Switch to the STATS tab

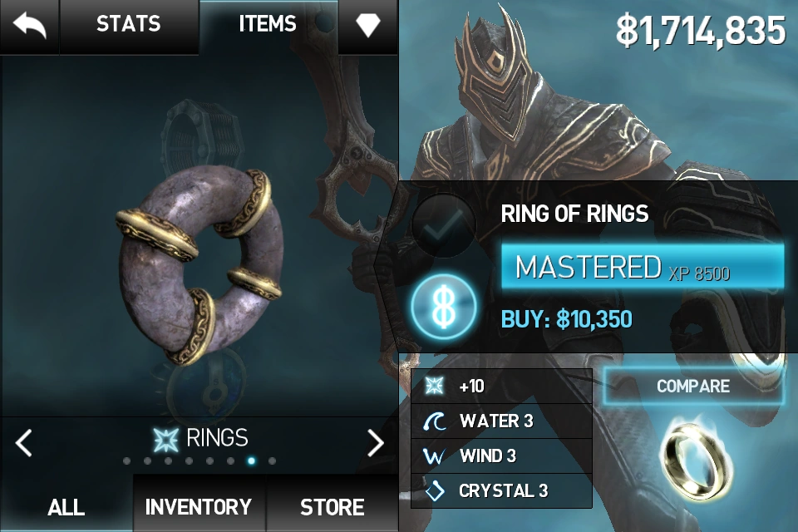pyautogui.click(x=129, y=24)
